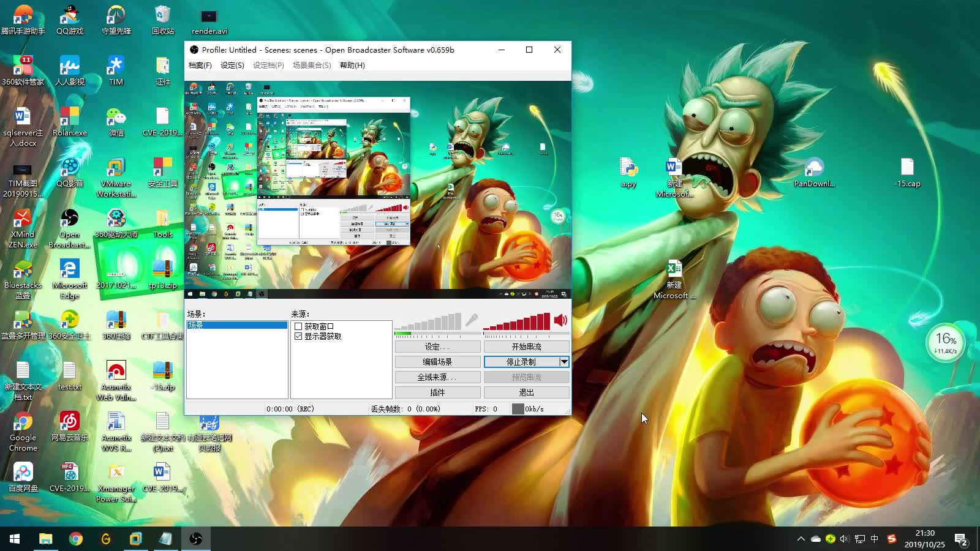Viewport: 980px width, 551px height.
Task: Open 360驱动大师 desktop icon
Action: point(116,223)
